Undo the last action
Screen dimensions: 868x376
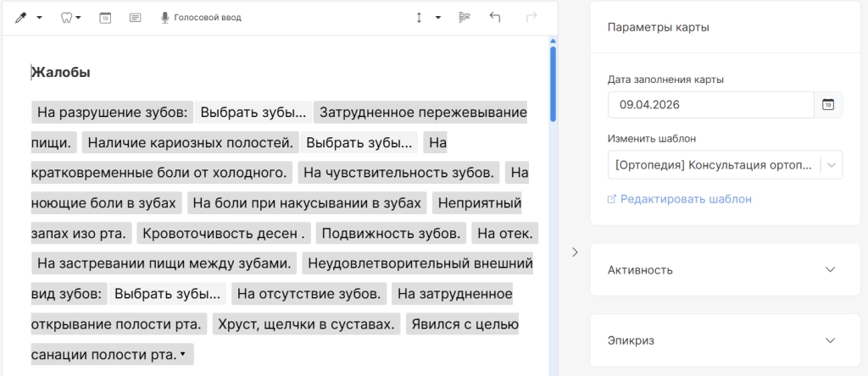(495, 17)
